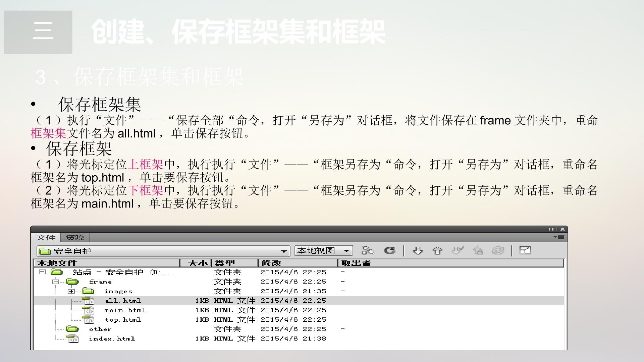
Task: Select the images folder name
Action: pyautogui.click(x=118, y=291)
